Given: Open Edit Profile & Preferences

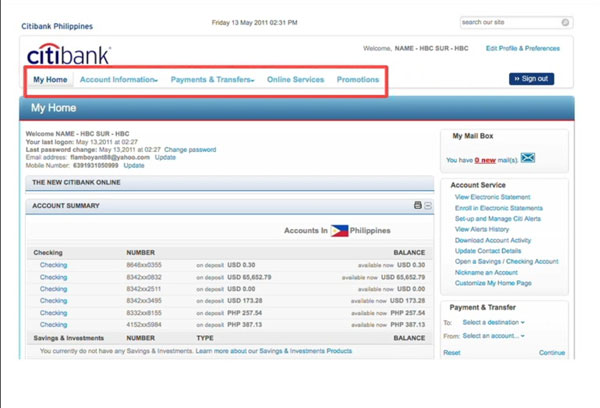Looking at the screenshot, I should tap(523, 48).
